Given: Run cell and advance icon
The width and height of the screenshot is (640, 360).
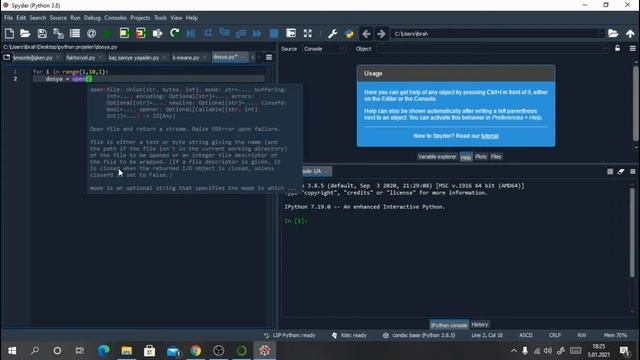Looking at the screenshot, I should pos(141,33).
